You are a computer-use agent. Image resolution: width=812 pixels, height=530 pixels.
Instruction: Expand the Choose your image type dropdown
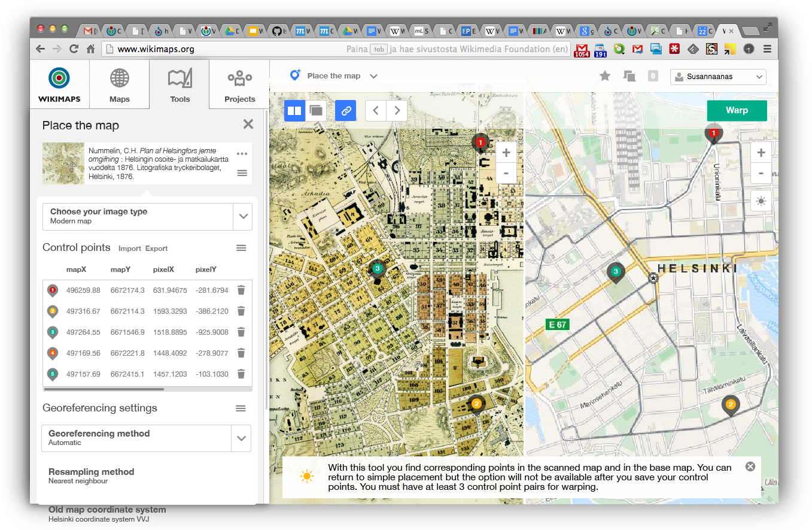[243, 216]
